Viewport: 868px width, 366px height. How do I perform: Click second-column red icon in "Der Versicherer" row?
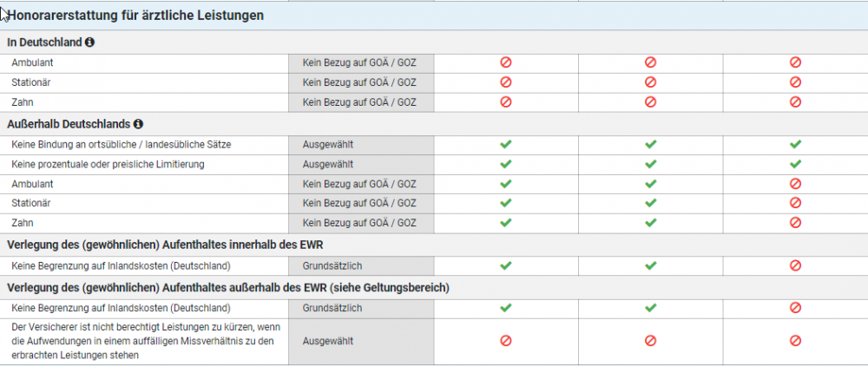coord(650,341)
